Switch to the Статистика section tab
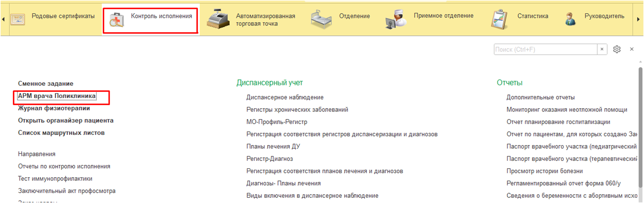The width and height of the screenshot is (644, 203). tap(532, 16)
